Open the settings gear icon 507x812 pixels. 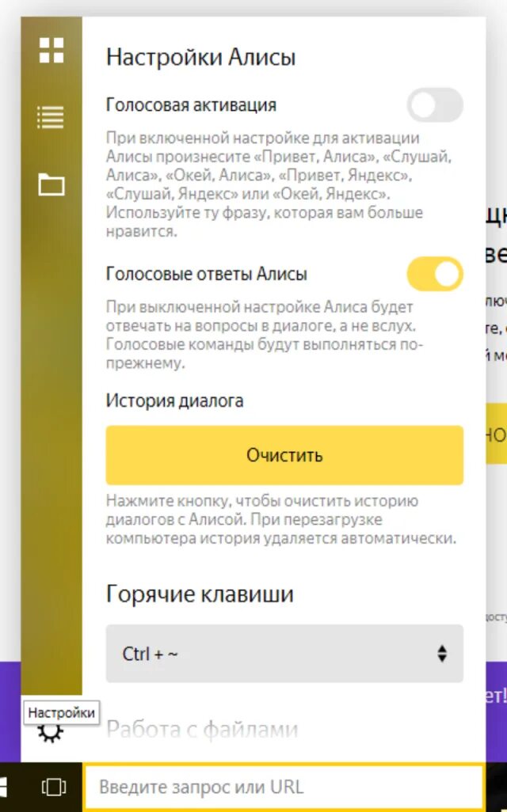pyautogui.click(x=51, y=732)
